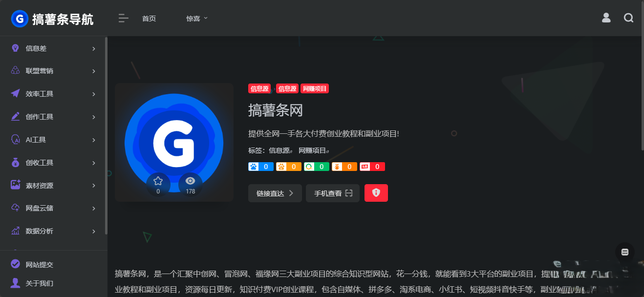
Task: Expand the AI工具 sidebar arrow
Action: click(93, 140)
